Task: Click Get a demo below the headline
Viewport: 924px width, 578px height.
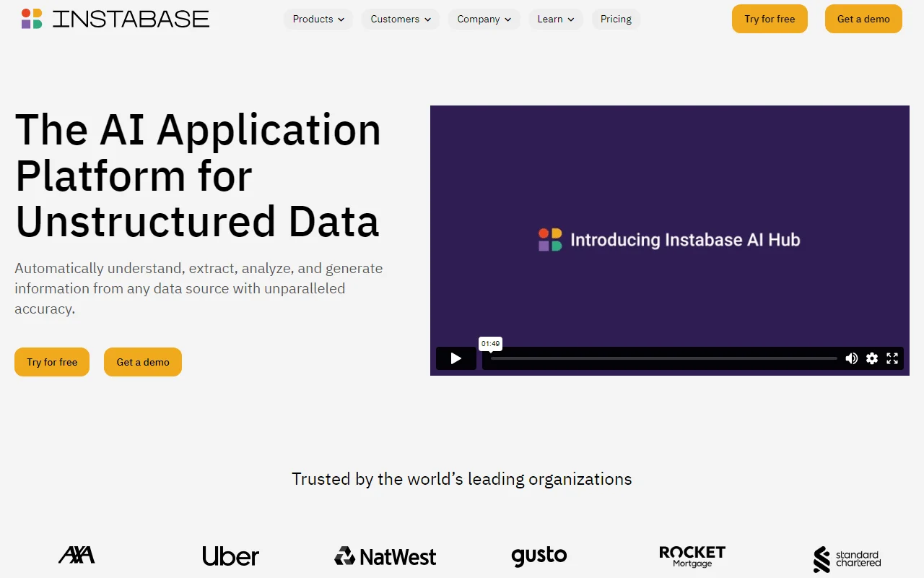Action: pyautogui.click(x=143, y=362)
